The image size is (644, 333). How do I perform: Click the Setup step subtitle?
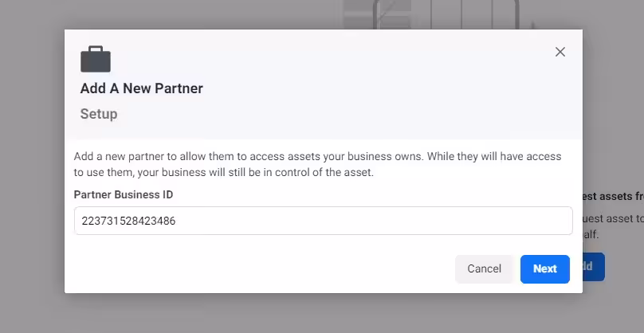99,114
